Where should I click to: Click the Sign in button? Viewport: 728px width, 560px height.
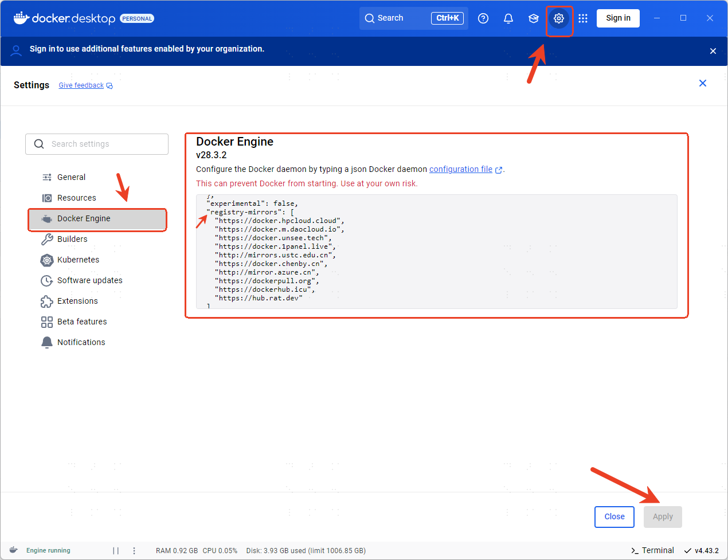pos(618,18)
